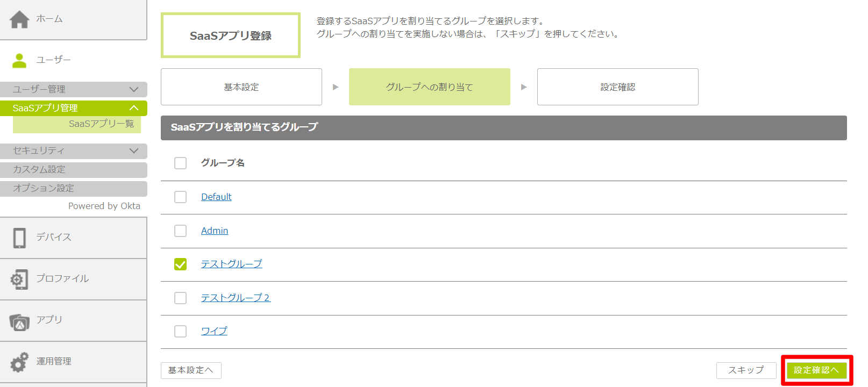The width and height of the screenshot is (868, 387).
Task: Expand the ユーザー管理 section chevron
Action: coord(134,89)
